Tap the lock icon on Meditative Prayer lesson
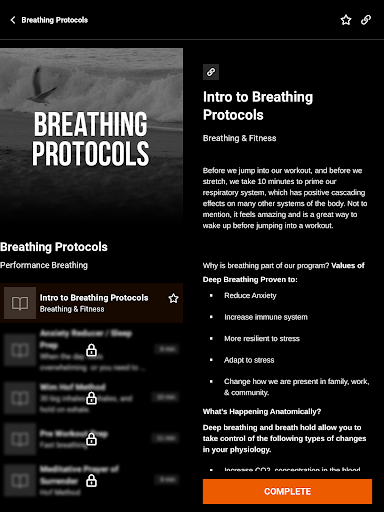 (92, 481)
